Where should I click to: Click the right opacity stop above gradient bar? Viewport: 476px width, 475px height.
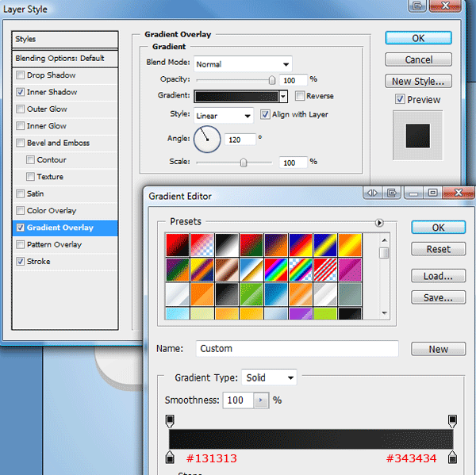coord(452,421)
